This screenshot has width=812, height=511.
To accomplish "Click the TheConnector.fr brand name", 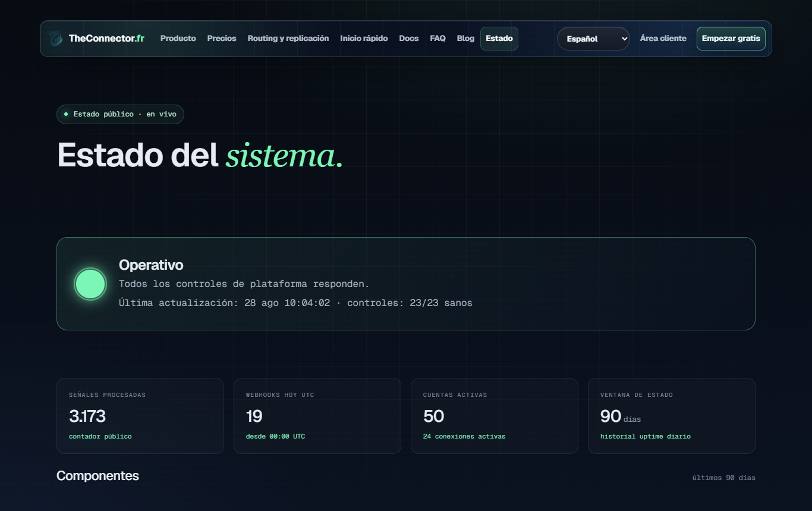I will 106,39.
